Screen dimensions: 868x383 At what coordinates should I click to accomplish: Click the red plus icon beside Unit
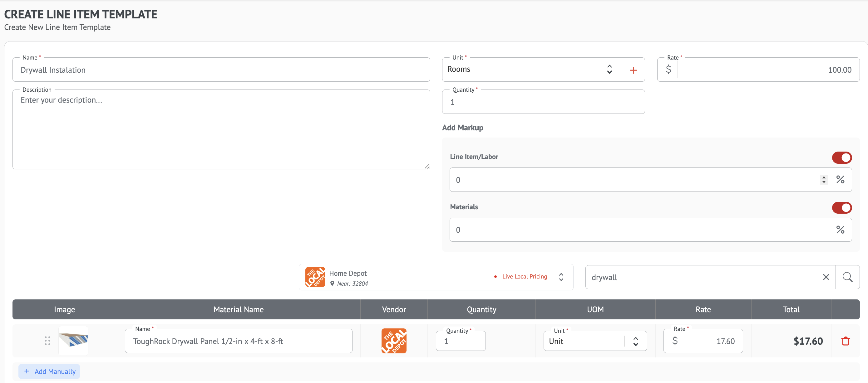633,70
